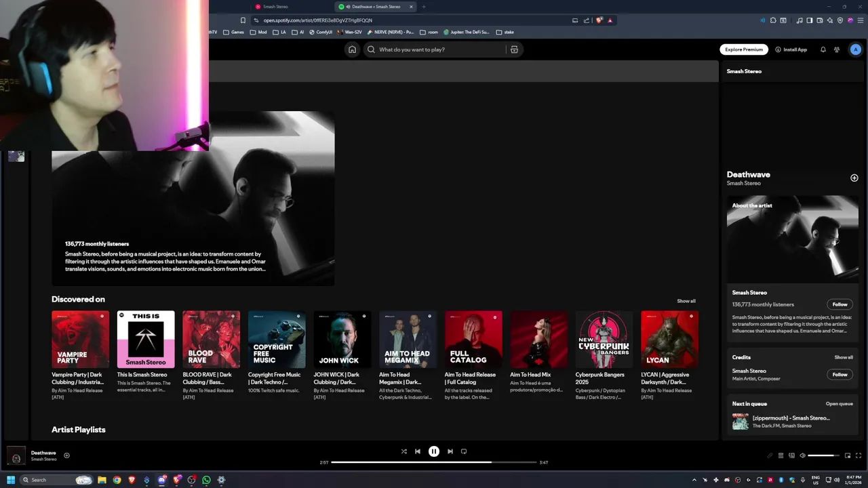
Task: Open the ComfyUI bookmark
Action: pos(321,32)
